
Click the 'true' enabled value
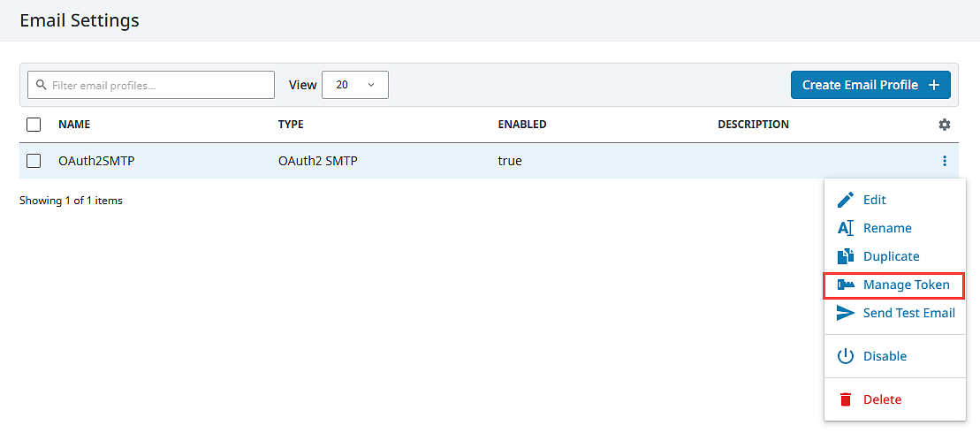510,161
